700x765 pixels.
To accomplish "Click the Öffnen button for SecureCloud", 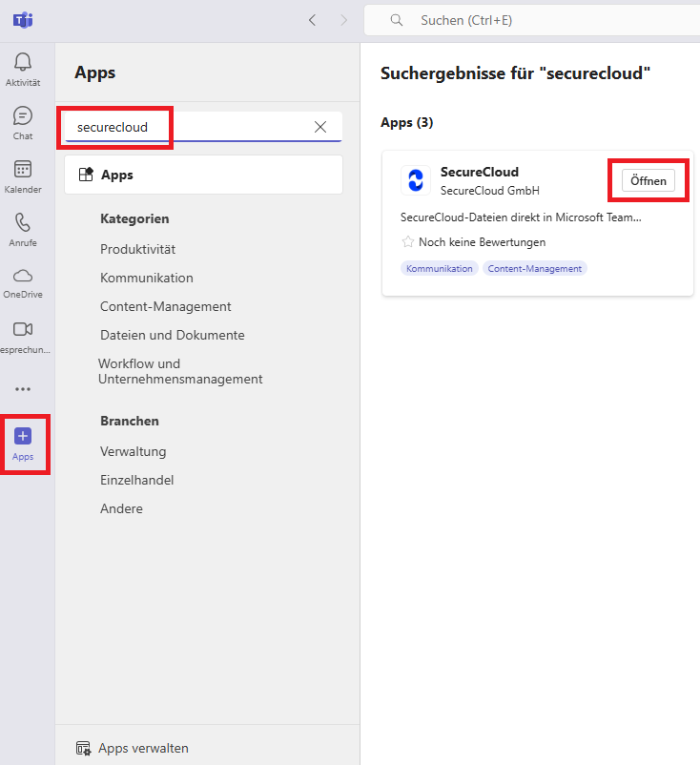I will point(649,180).
